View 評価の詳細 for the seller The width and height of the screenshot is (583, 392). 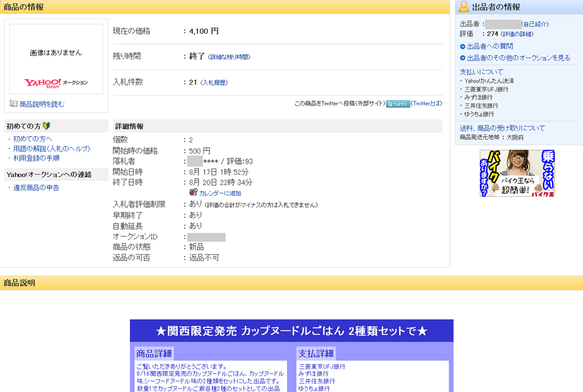[517, 34]
